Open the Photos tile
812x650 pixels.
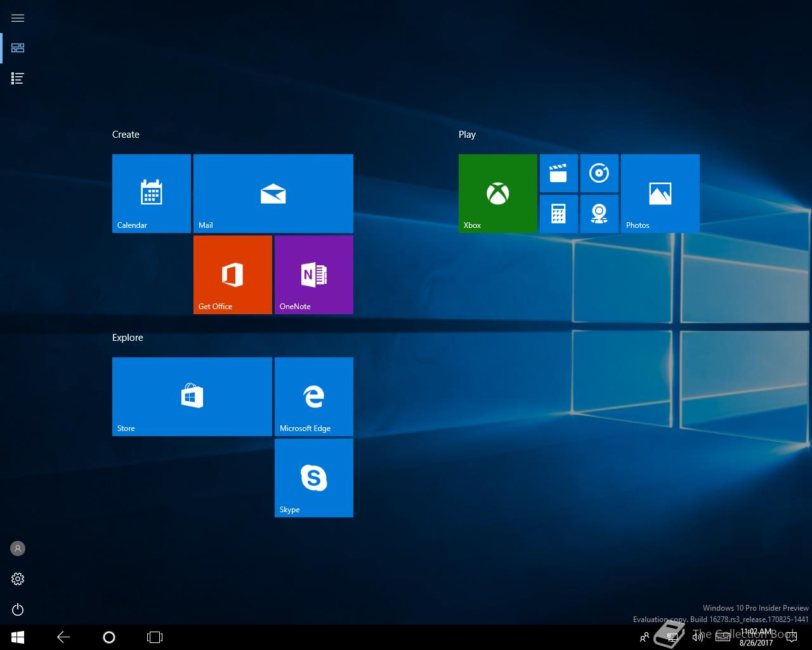click(660, 194)
